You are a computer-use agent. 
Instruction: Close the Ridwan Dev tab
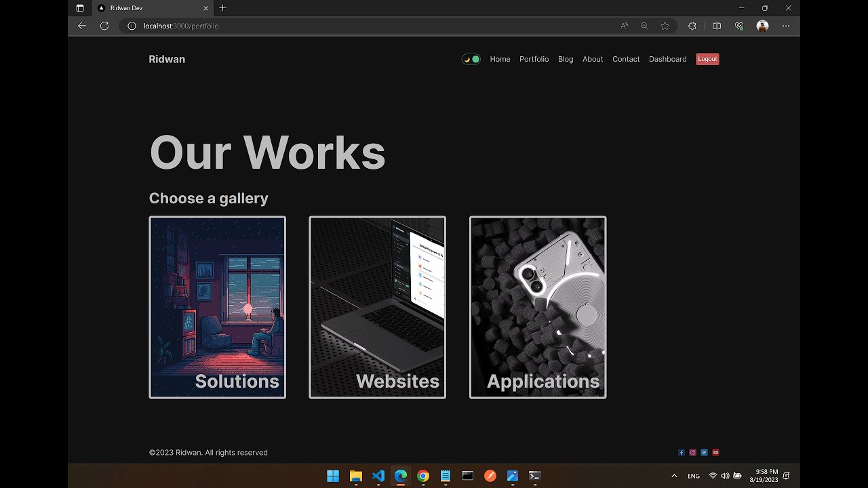click(206, 8)
